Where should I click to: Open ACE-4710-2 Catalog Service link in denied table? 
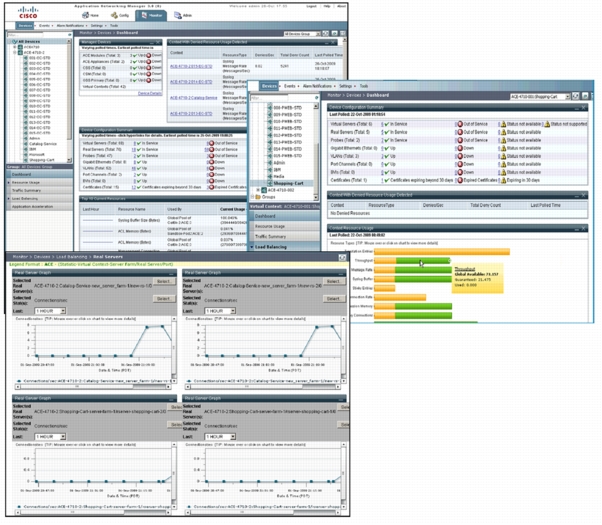pyautogui.click(x=194, y=98)
